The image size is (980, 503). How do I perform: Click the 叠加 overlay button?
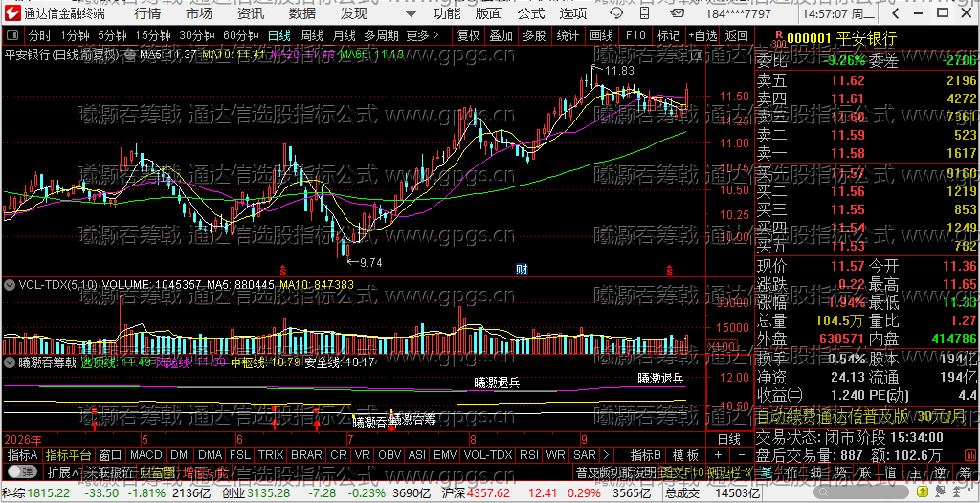pyautogui.click(x=501, y=35)
